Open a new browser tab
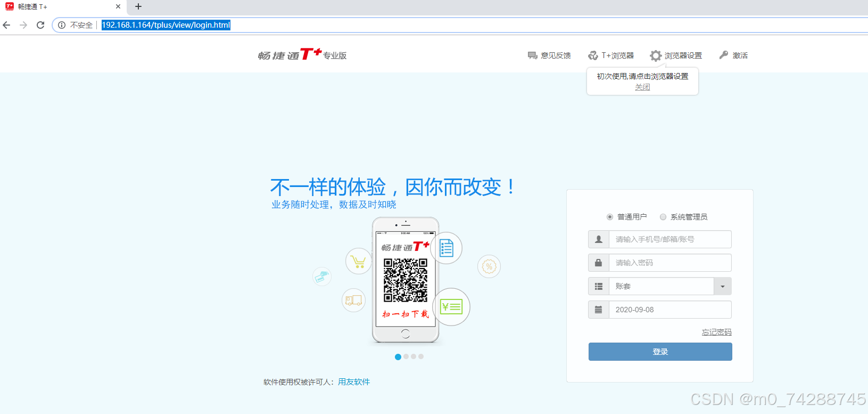Viewport: 868px width, 414px height. [x=138, y=6]
